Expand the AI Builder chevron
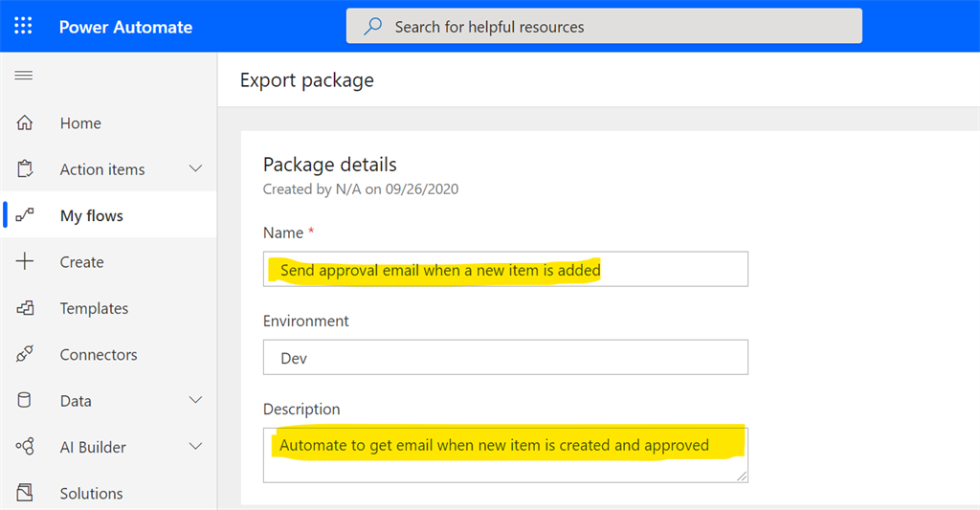Viewport: 980px width, 510px height. (x=195, y=446)
